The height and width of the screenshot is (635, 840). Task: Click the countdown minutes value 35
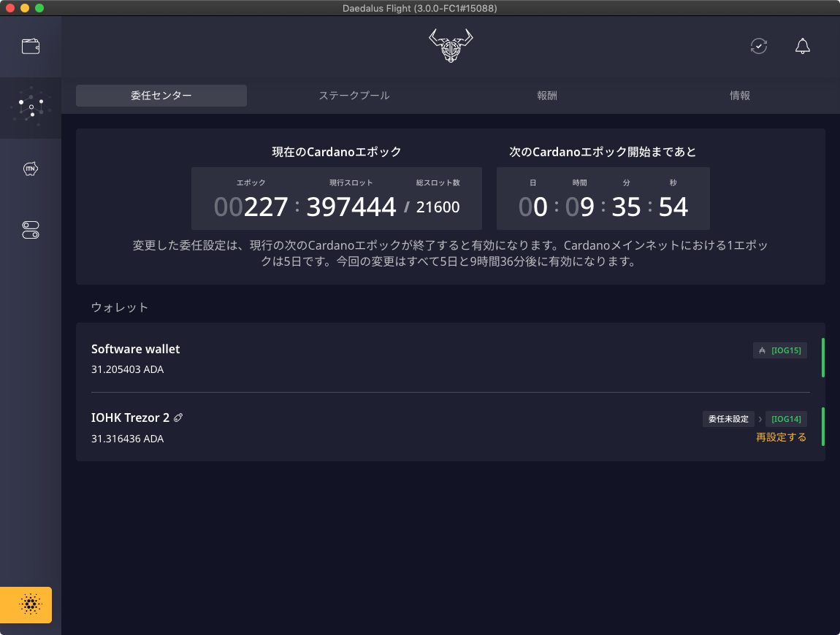pos(626,207)
